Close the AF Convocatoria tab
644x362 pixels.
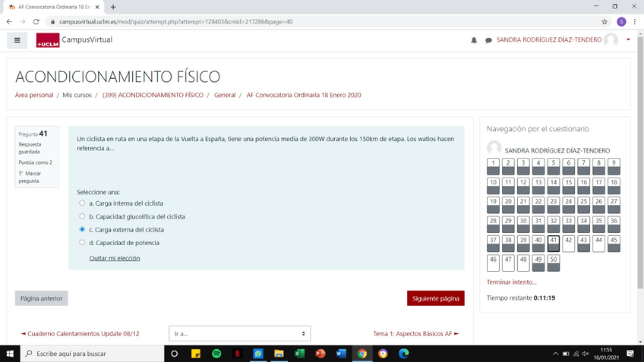point(97,7)
